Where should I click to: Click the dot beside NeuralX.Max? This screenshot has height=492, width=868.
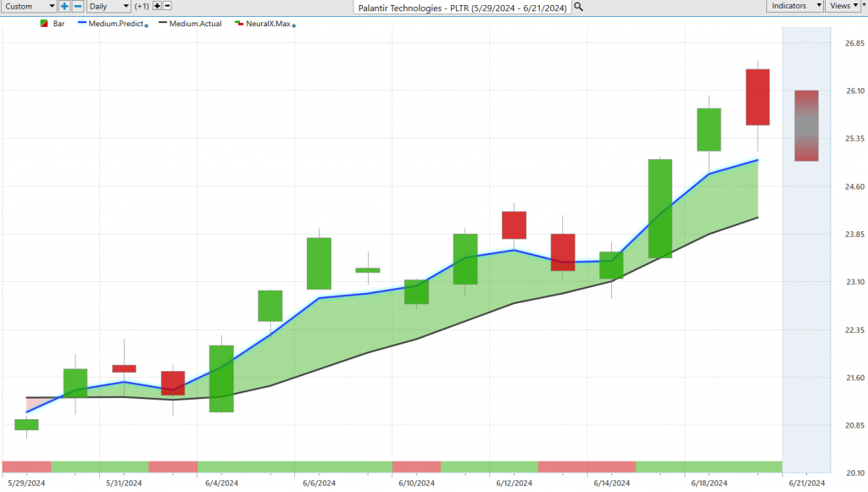[294, 25]
